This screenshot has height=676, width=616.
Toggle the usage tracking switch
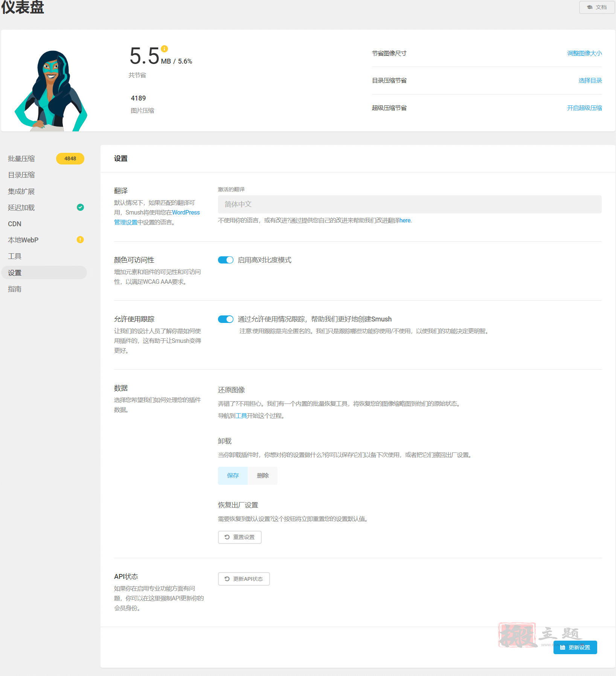tap(226, 319)
